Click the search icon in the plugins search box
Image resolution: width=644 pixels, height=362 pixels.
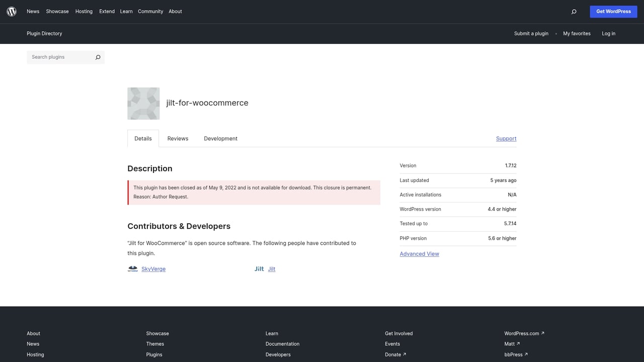(x=98, y=57)
